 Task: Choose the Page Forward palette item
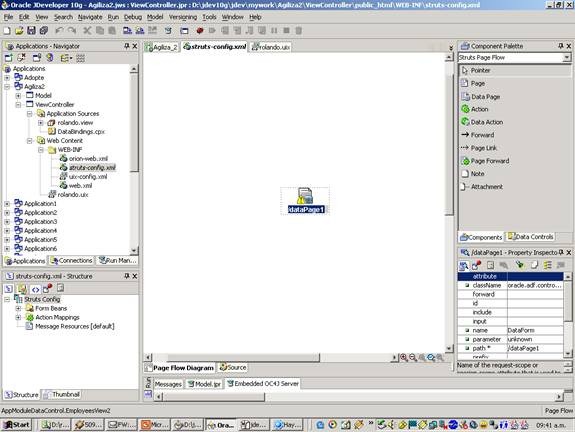[485, 161]
